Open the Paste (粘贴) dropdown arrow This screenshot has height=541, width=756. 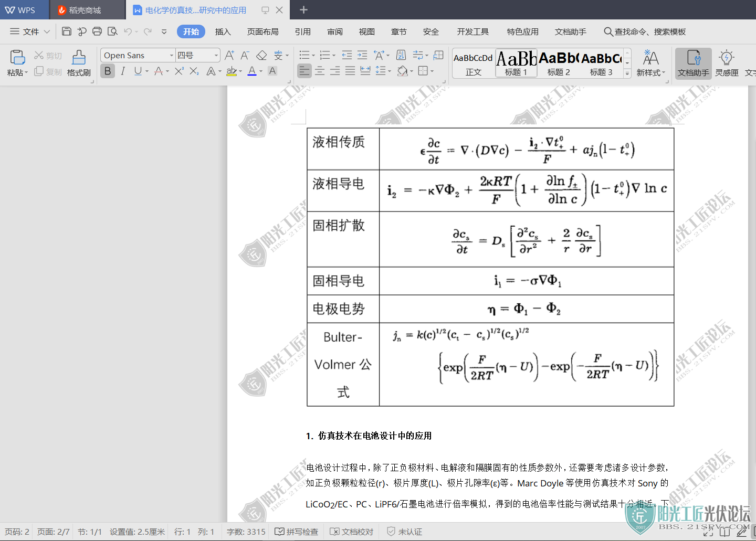(26, 72)
